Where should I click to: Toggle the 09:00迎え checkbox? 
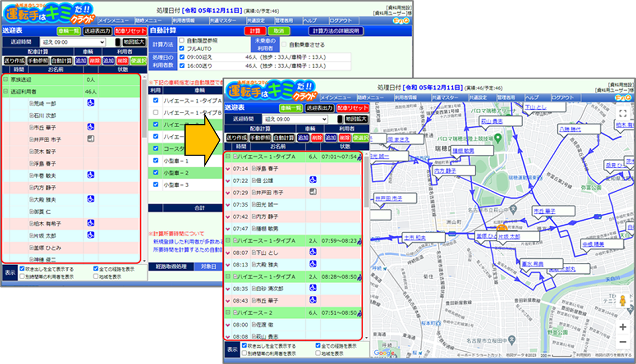(182, 57)
